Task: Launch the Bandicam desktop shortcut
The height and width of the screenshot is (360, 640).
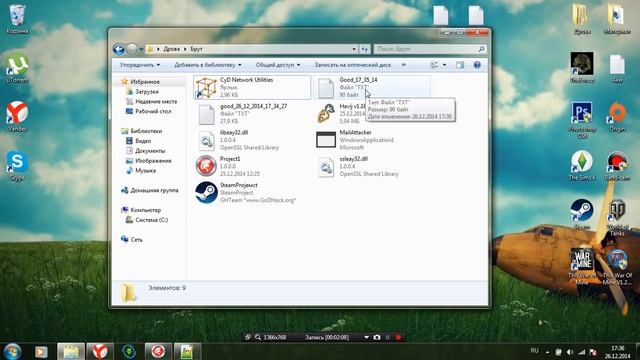Action: [617, 165]
